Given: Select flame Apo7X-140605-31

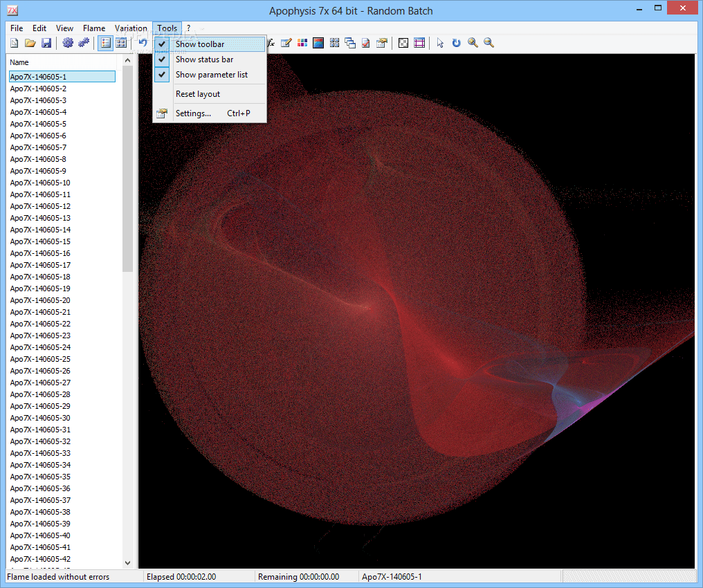Looking at the screenshot, I should [x=40, y=430].
